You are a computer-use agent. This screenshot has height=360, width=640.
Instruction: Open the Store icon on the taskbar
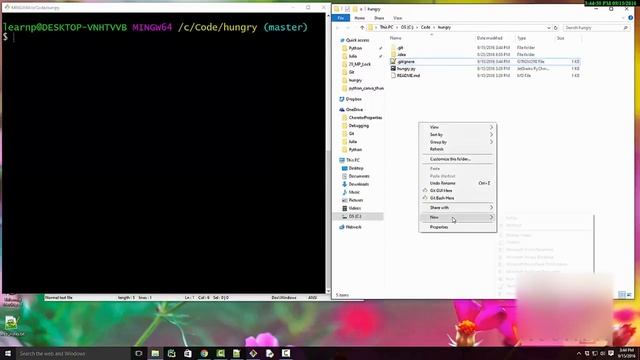pyautogui.click(x=188, y=353)
